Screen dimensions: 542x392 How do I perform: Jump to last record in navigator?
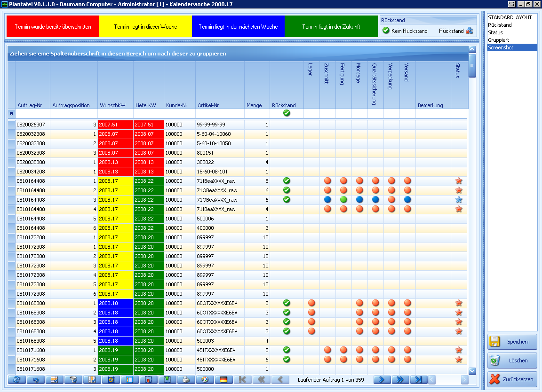tap(419, 380)
